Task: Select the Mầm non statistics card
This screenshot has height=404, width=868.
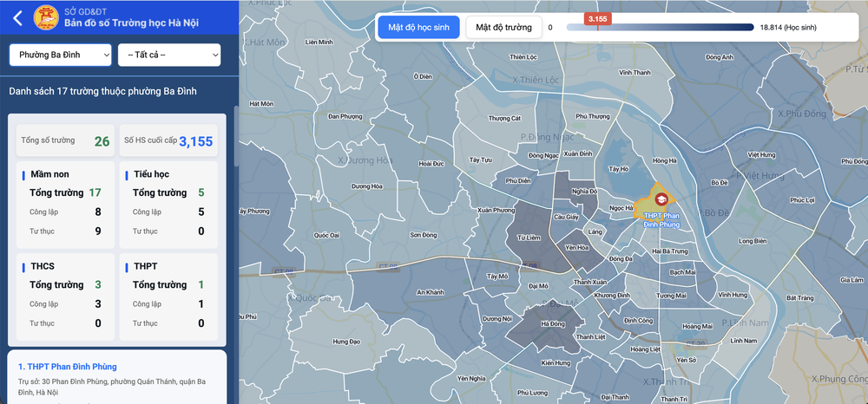Action: [65, 205]
